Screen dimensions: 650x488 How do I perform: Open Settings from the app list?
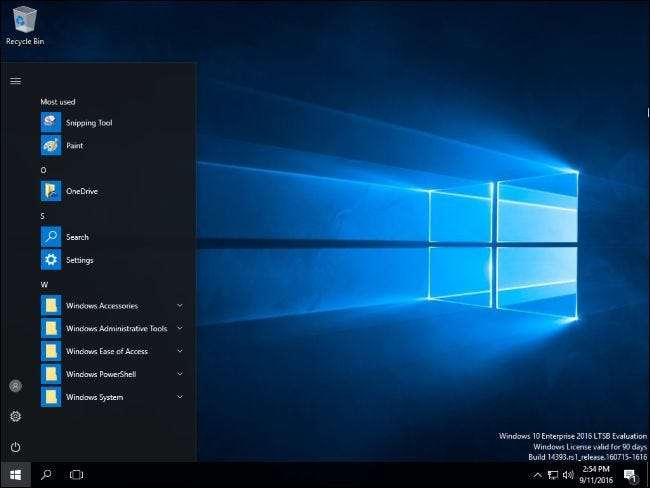pyautogui.click(x=79, y=260)
